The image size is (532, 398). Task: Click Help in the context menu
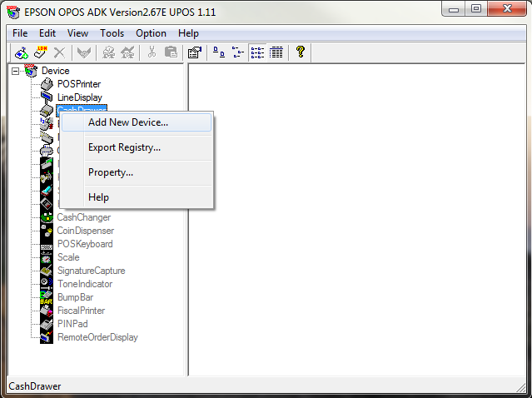tap(98, 197)
